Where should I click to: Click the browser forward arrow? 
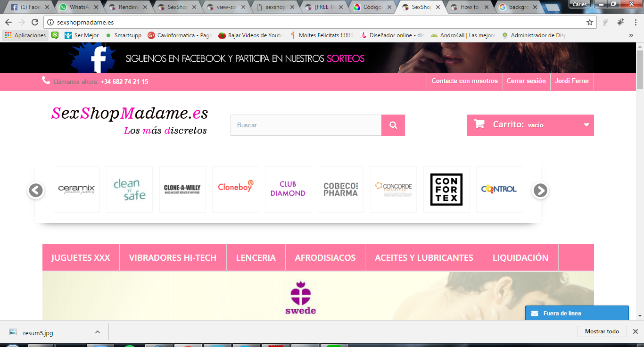coord(22,22)
